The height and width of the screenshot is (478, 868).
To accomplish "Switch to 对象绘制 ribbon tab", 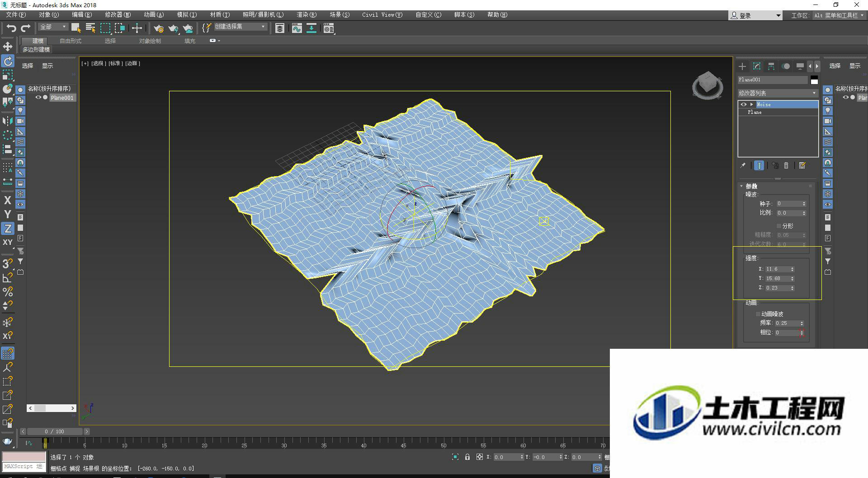I will tap(150, 41).
